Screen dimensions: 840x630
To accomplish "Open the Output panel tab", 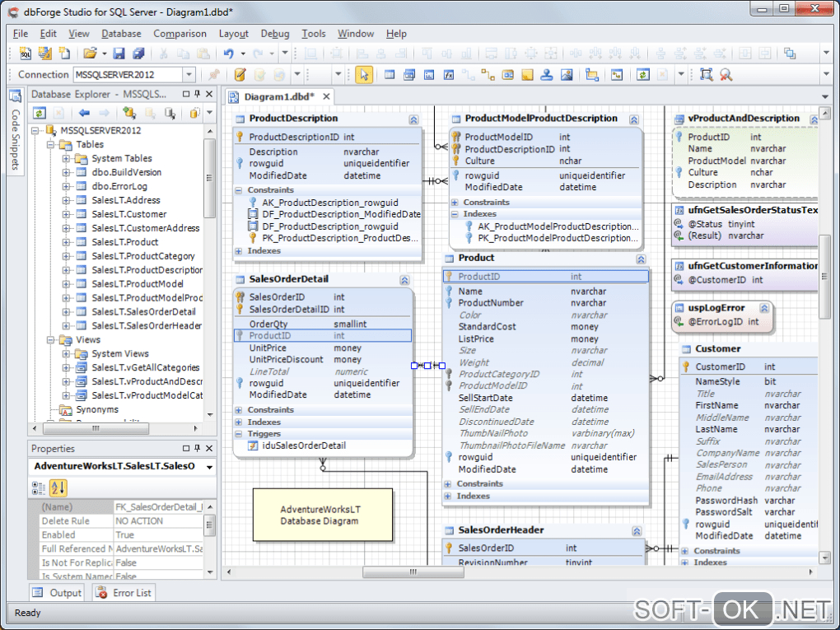I will coord(58,593).
